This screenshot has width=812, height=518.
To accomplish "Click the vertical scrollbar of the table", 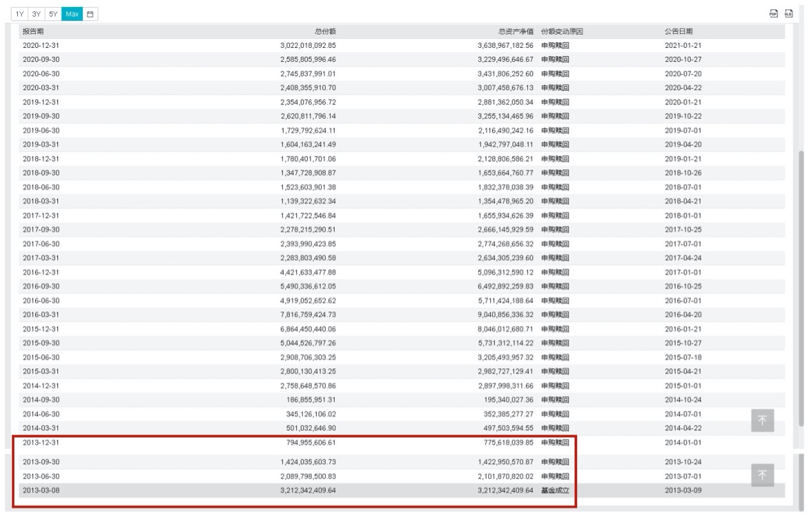I will [802, 289].
